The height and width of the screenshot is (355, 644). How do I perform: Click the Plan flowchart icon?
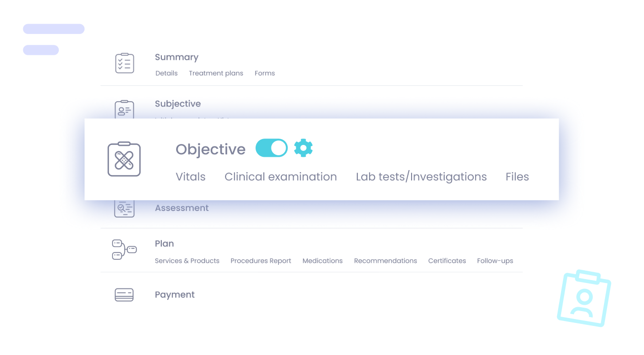(124, 249)
